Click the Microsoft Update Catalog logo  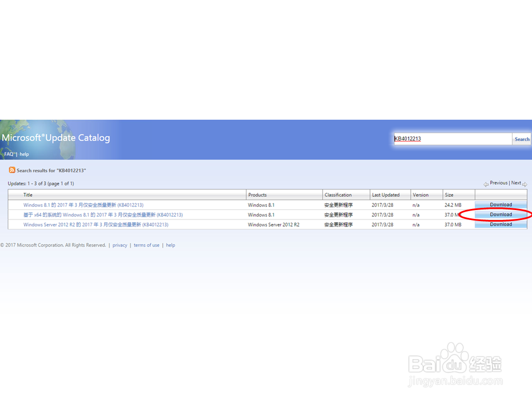[x=56, y=138]
